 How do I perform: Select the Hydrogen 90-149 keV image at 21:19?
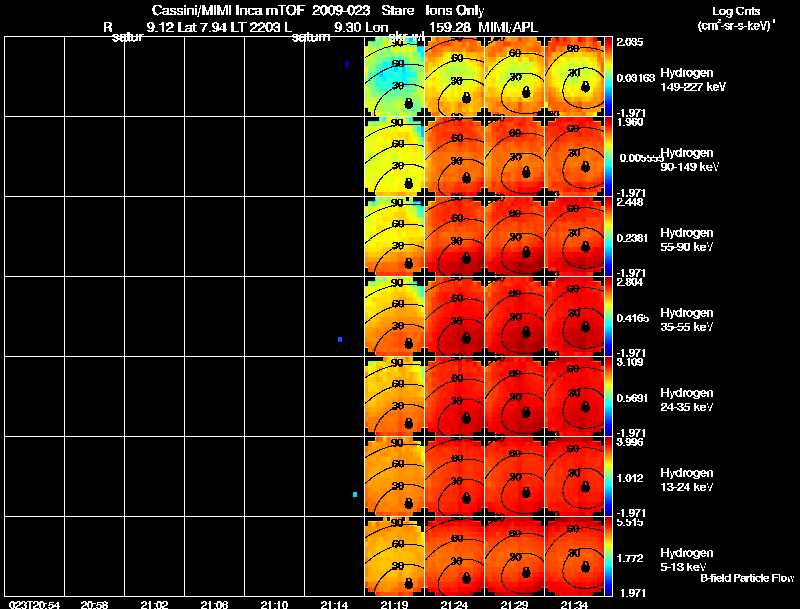click(x=394, y=157)
